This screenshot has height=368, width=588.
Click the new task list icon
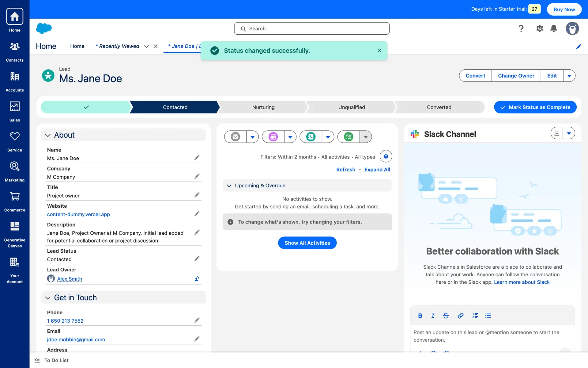tap(349, 137)
